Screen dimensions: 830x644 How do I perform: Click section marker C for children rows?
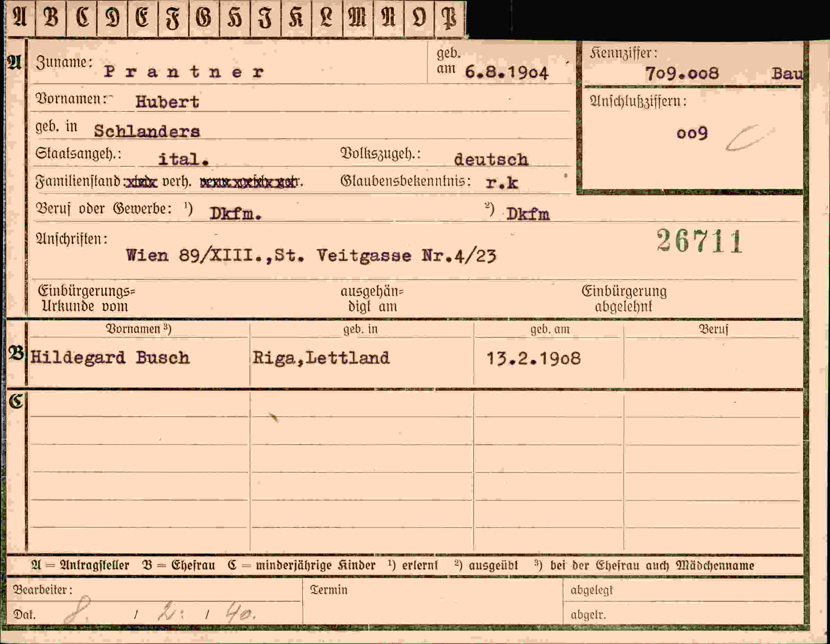(x=16, y=401)
